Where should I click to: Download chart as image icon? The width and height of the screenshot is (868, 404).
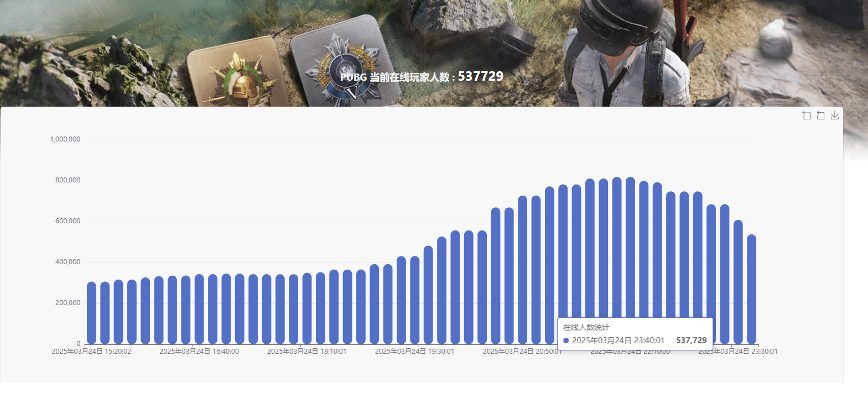[835, 115]
